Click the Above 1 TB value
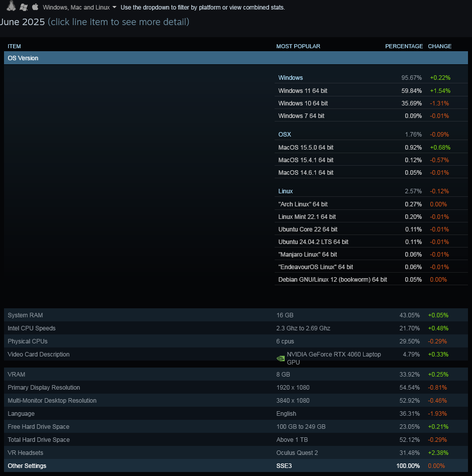The height and width of the screenshot is (476, 472). point(292,439)
